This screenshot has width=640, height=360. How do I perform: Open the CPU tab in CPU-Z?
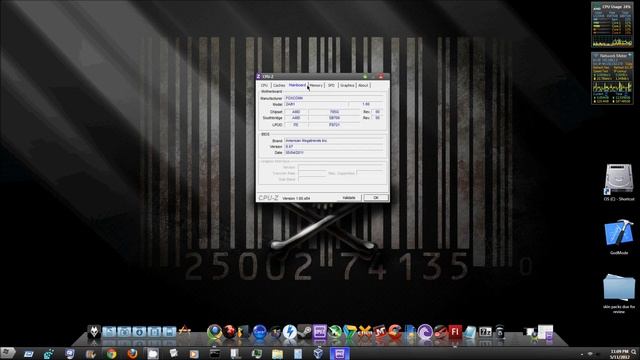pos(264,85)
